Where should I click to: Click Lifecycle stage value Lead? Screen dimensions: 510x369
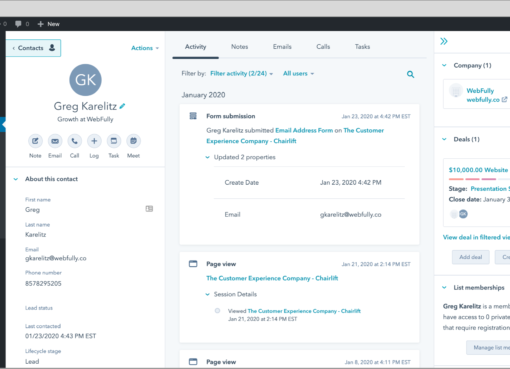[x=32, y=362]
